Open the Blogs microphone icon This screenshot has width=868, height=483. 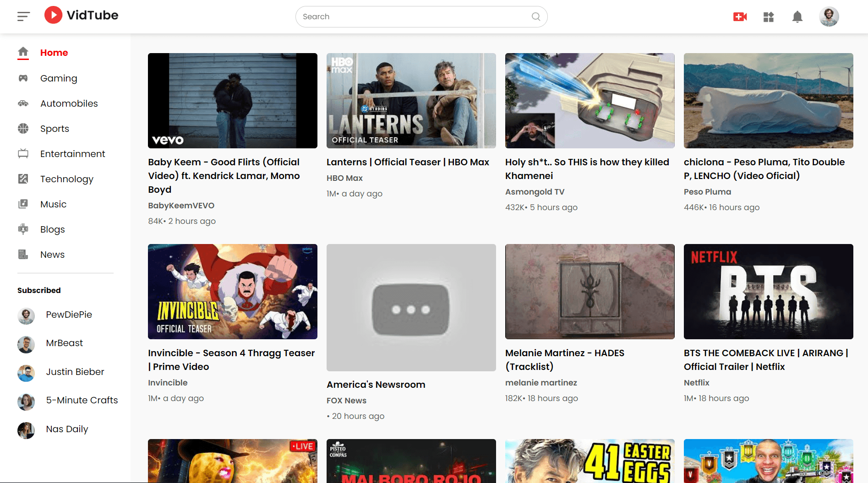click(23, 229)
